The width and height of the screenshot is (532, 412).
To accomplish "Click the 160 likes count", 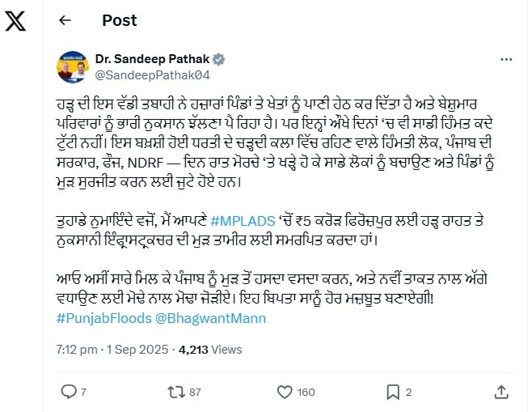I will click(306, 393).
